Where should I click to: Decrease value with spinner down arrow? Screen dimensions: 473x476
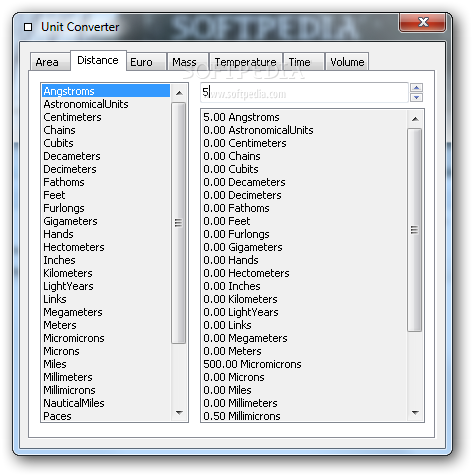point(416,98)
